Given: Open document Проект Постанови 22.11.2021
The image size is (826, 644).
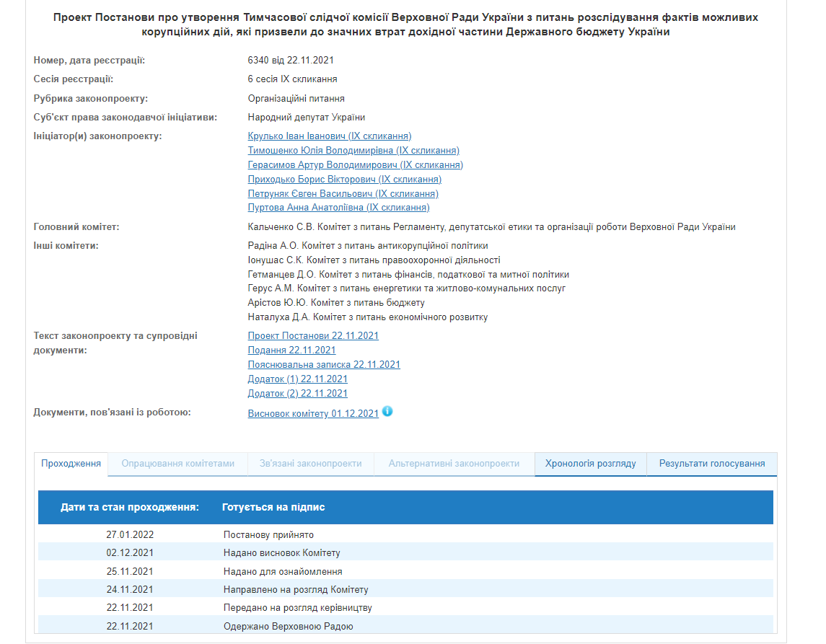Looking at the screenshot, I should click(x=313, y=335).
